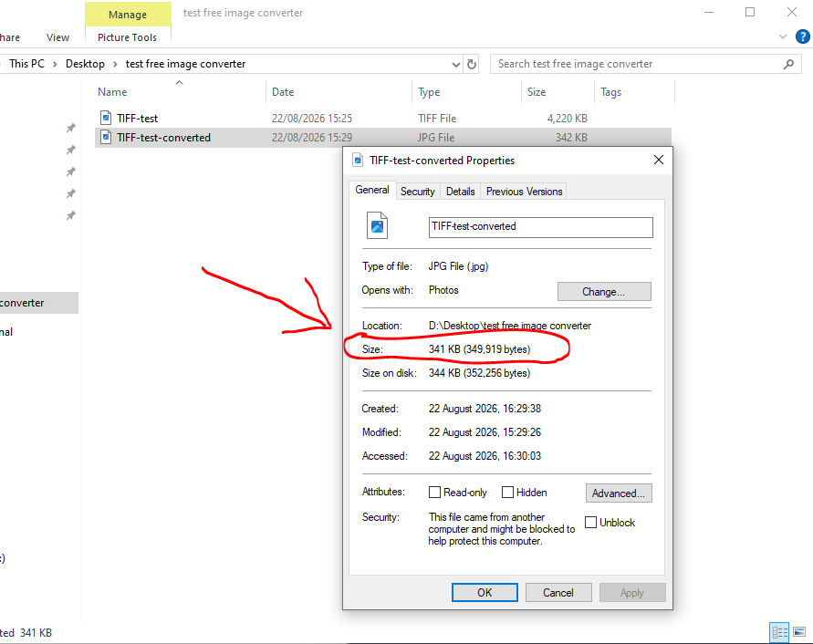The image size is (813, 644).
Task: Select the TIFF-test-converted file name
Action: coord(164,138)
